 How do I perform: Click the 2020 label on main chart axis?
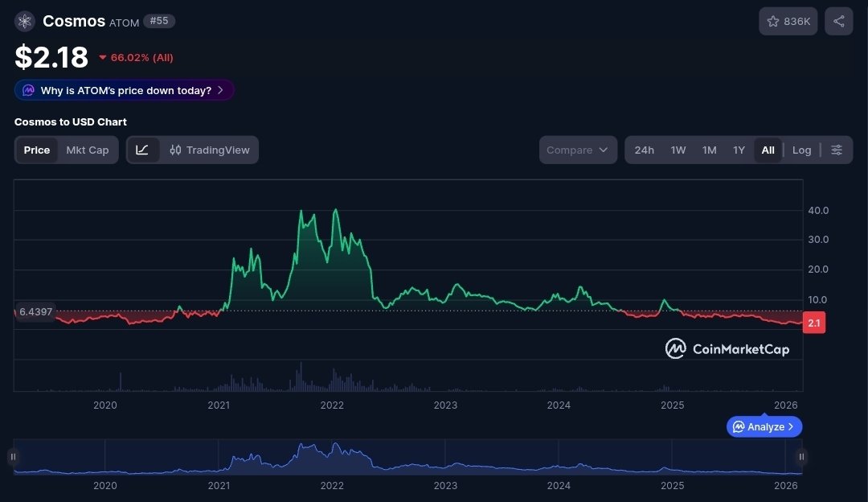[x=105, y=405]
